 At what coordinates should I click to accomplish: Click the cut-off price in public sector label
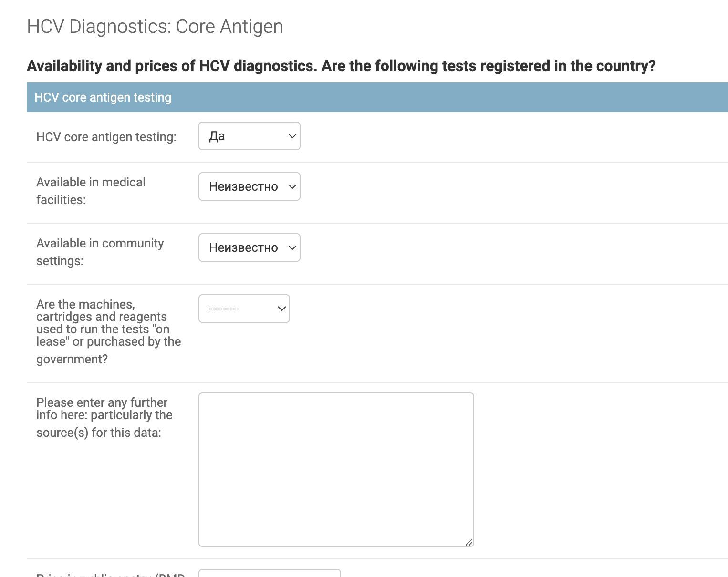pyautogui.click(x=110, y=574)
